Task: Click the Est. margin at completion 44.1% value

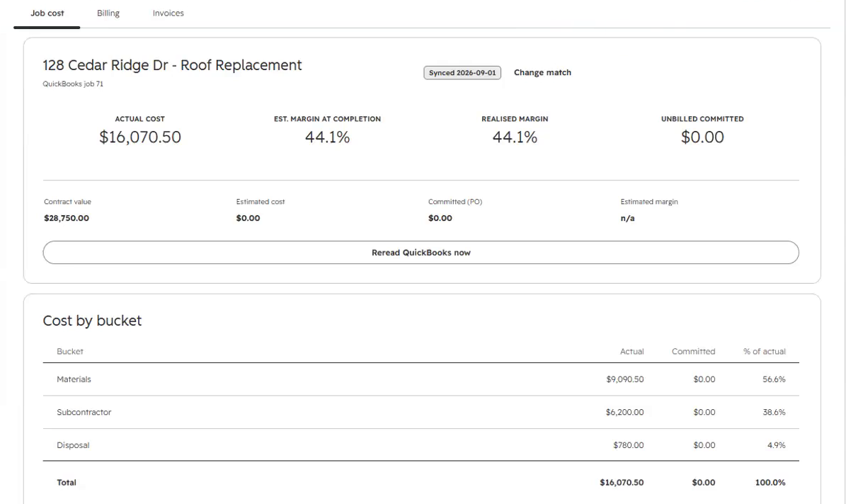Action: 328,137
